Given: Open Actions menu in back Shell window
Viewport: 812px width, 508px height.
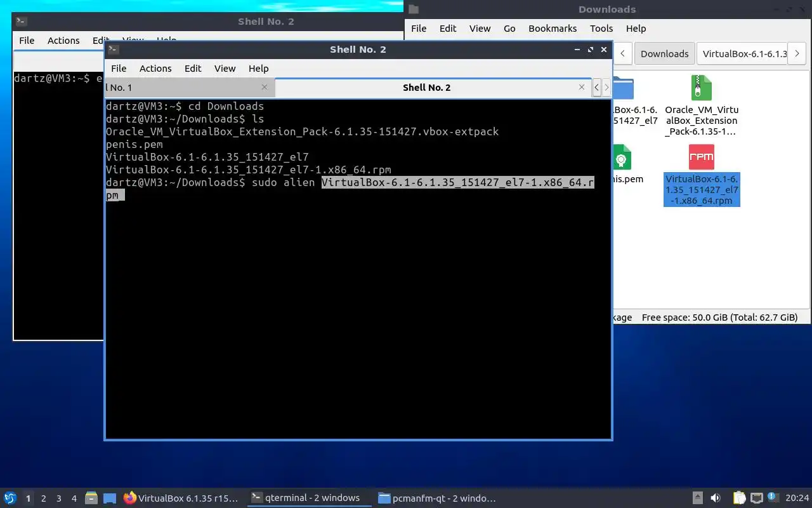Looking at the screenshot, I should 63,40.
